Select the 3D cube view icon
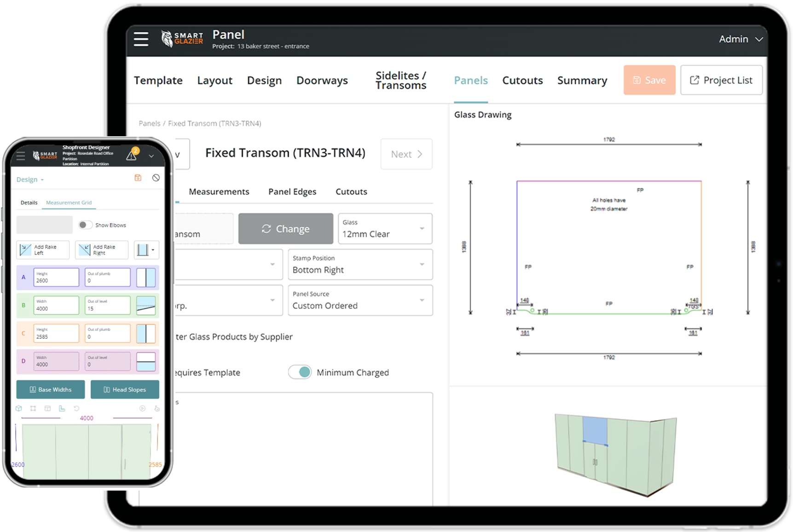This screenshot has width=793, height=532. (x=19, y=408)
